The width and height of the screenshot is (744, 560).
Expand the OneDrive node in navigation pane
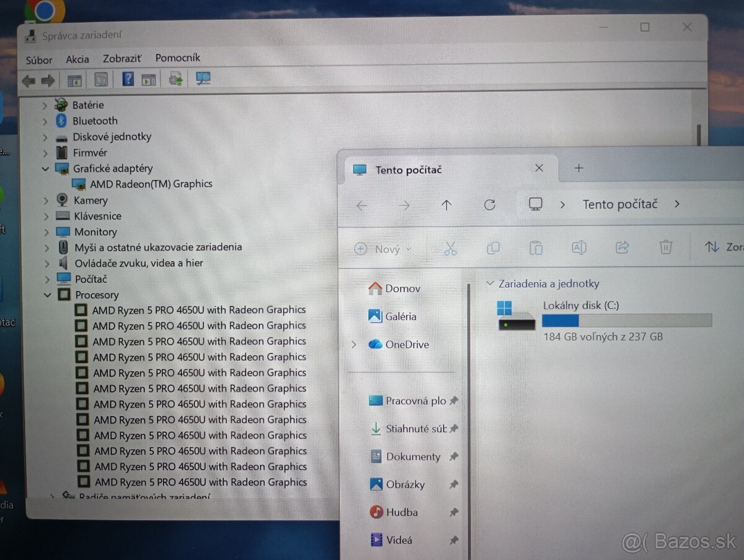(x=354, y=344)
